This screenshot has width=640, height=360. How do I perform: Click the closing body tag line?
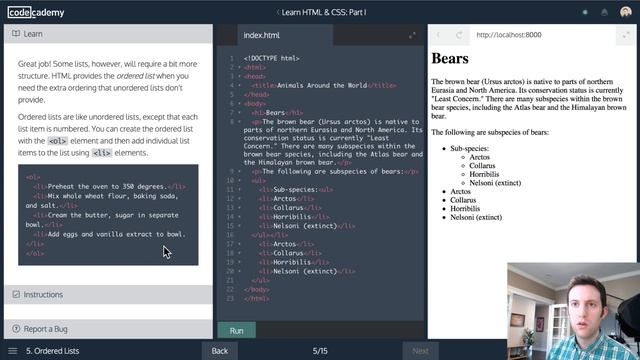pyautogui.click(x=257, y=290)
